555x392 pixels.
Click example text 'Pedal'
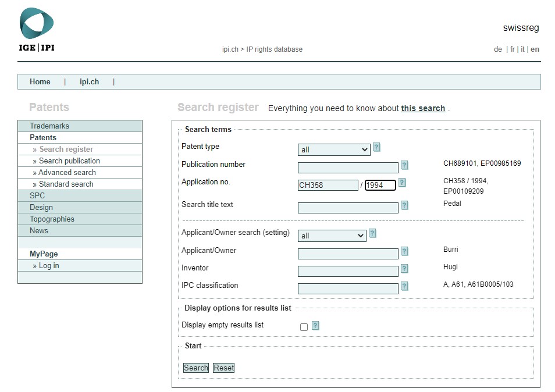tap(452, 204)
